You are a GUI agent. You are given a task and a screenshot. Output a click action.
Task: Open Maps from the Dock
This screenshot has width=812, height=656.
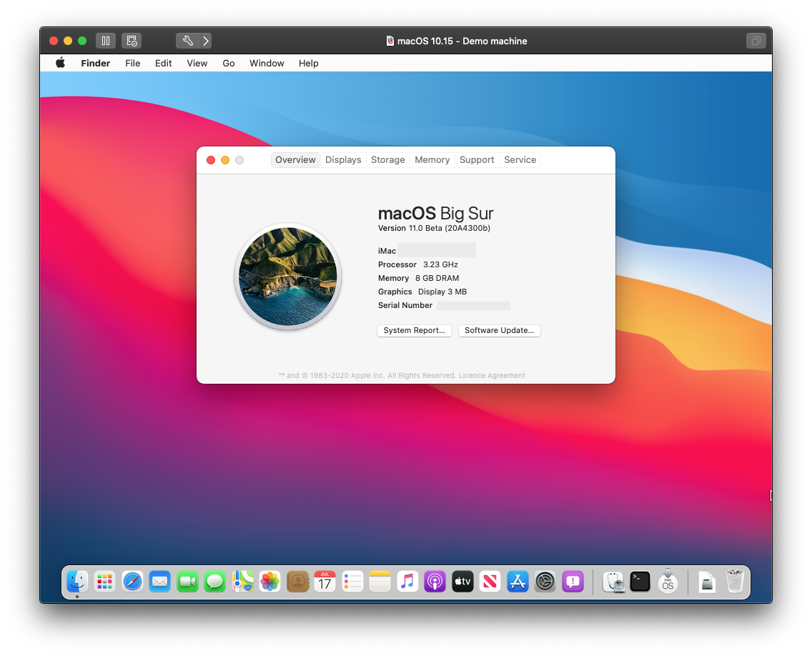click(x=242, y=582)
